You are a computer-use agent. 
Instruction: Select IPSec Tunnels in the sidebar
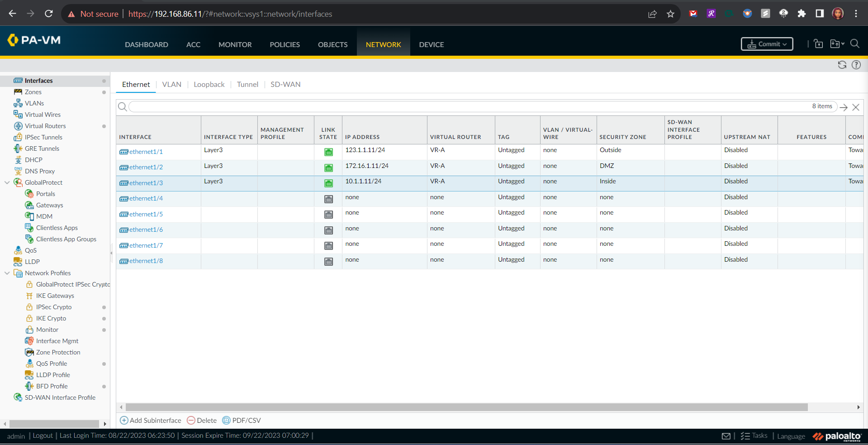pos(44,137)
